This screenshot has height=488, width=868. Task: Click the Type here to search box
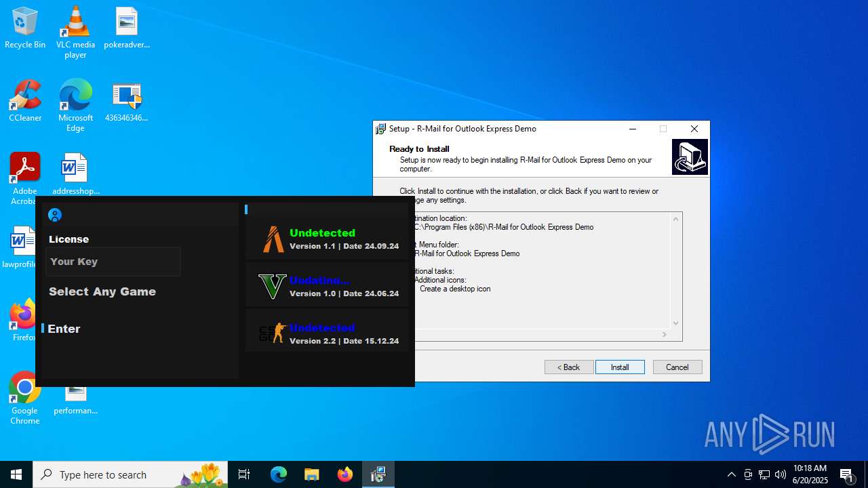coord(131,474)
